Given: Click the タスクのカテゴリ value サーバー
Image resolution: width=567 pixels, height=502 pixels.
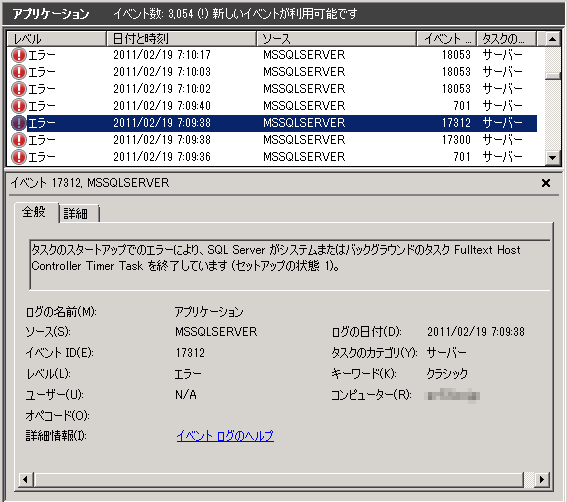Looking at the screenshot, I should pyautogui.click(x=447, y=353).
